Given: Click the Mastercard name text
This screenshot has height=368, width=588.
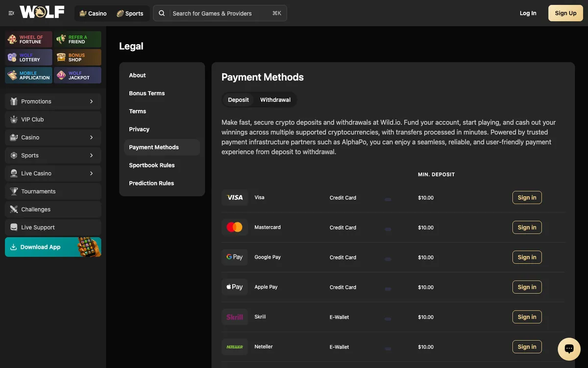Looking at the screenshot, I should [268, 227].
